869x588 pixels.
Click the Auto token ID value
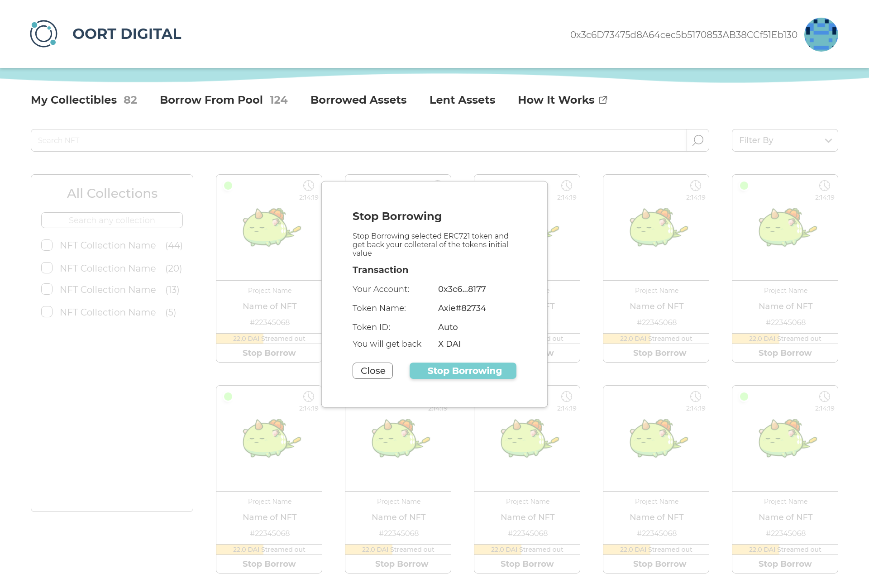[x=448, y=327]
